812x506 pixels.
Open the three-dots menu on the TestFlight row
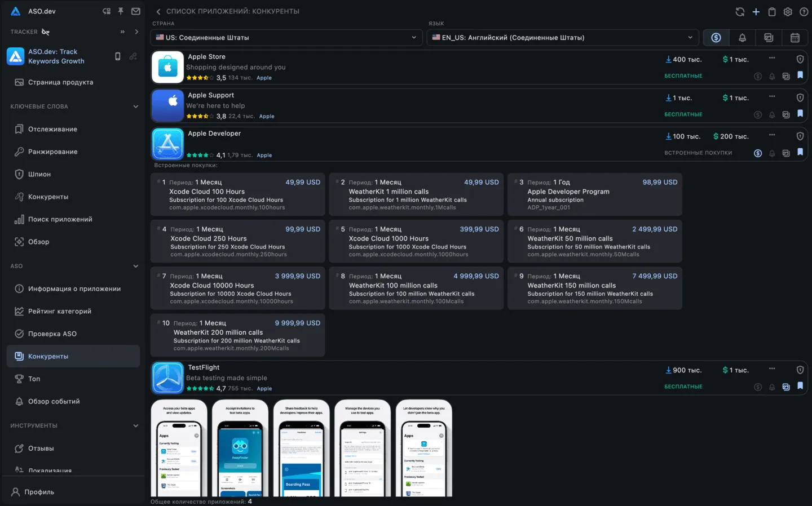pyautogui.click(x=772, y=369)
